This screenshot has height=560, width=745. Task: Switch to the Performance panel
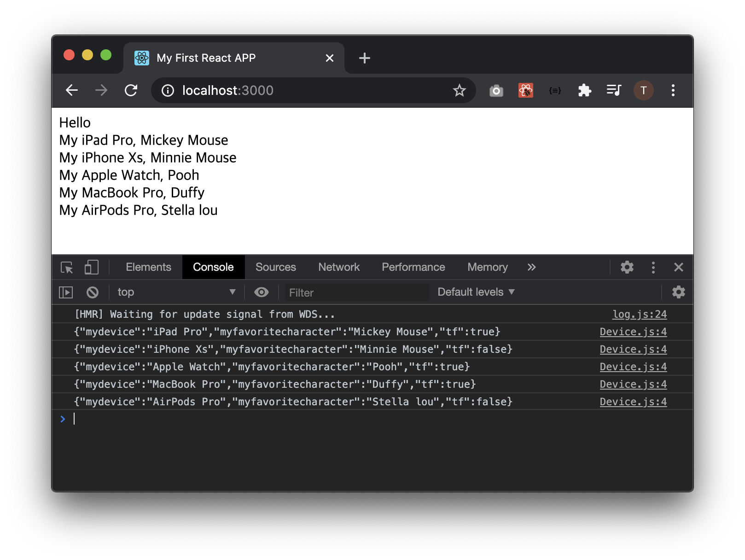[x=413, y=267]
